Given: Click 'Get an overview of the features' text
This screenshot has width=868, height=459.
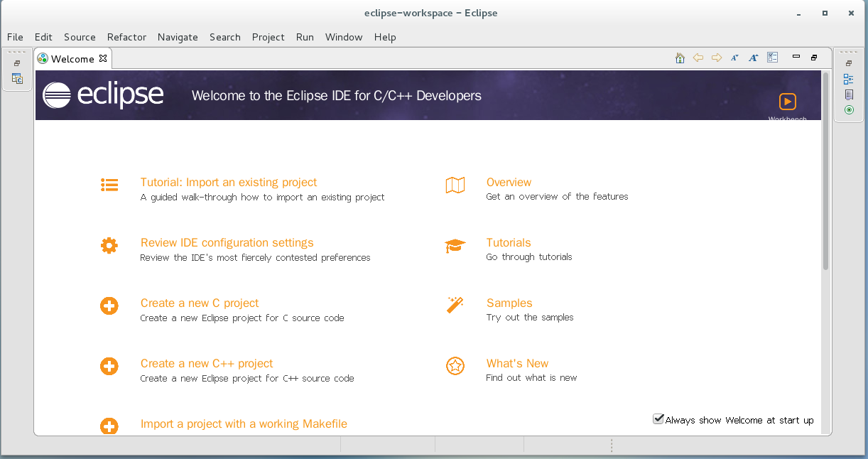Looking at the screenshot, I should point(557,197).
